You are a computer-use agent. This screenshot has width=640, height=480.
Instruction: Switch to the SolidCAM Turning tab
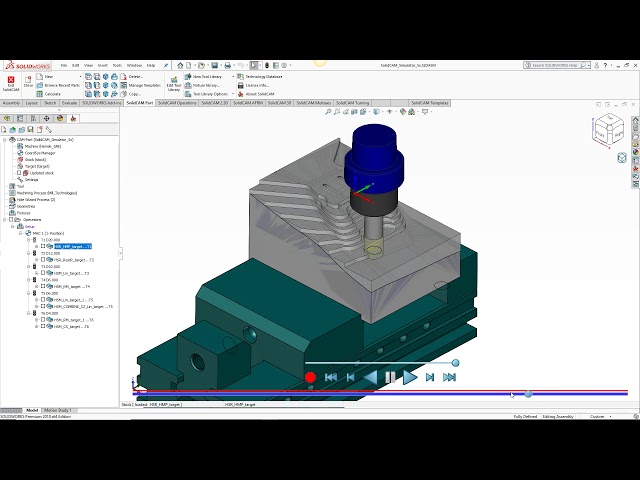click(352, 103)
